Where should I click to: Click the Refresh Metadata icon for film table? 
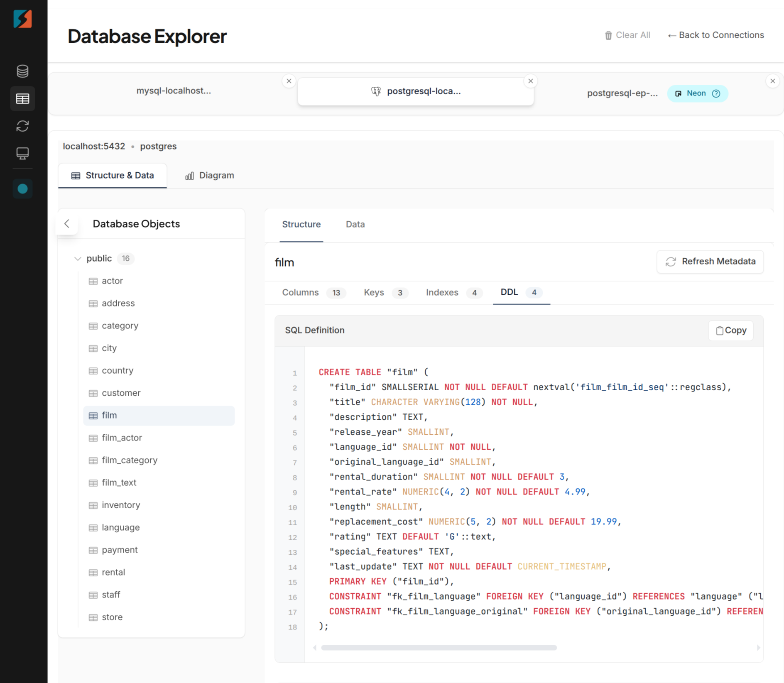pyautogui.click(x=671, y=262)
